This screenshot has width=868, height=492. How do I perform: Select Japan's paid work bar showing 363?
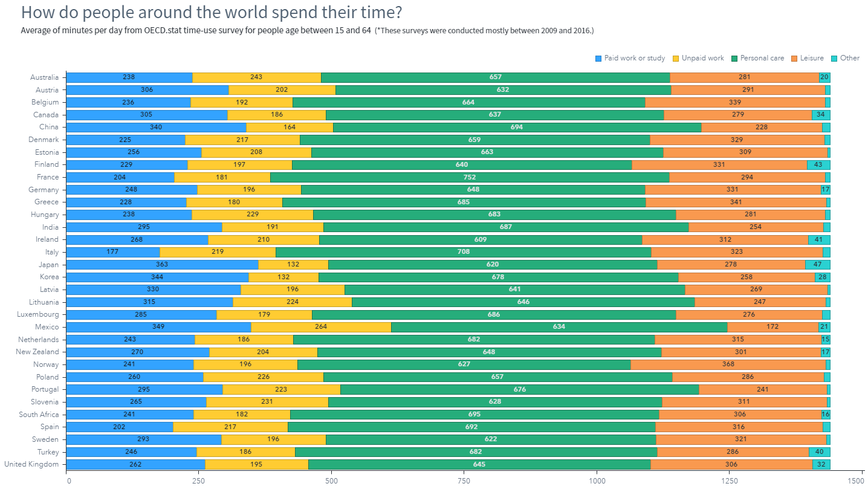click(x=162, y=265)
